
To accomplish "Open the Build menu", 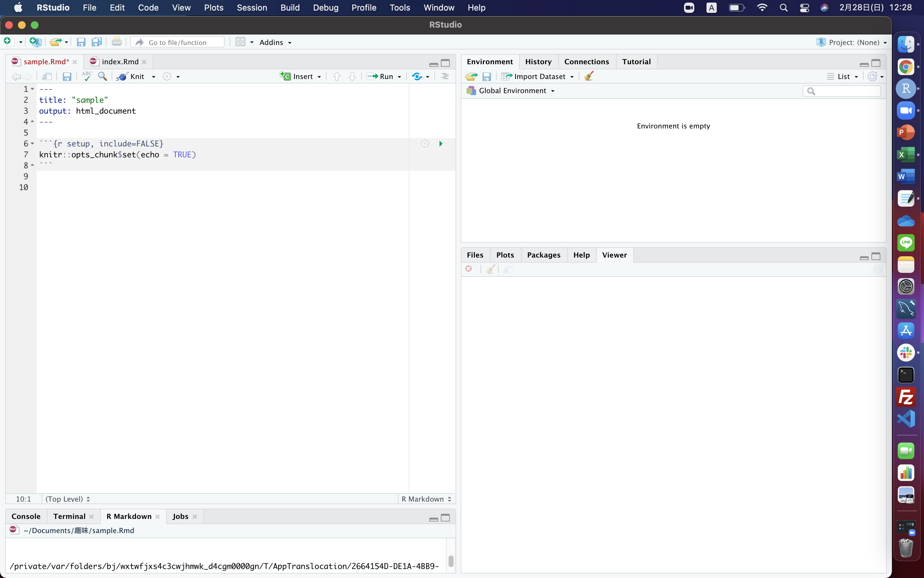I will (x=290, y=8).
